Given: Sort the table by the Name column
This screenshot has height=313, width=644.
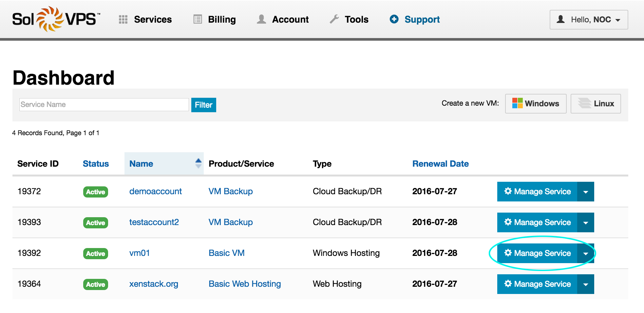Looking at the screenshot, I should (x=141, y=163).
